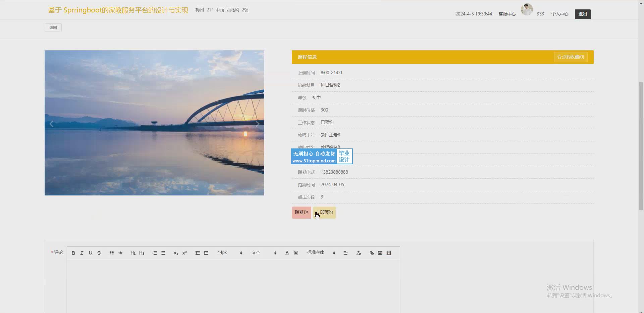Apply Heading 2 style
This screenshot has width=644, height=313.
pyautogui.click(x=142, y=253)
